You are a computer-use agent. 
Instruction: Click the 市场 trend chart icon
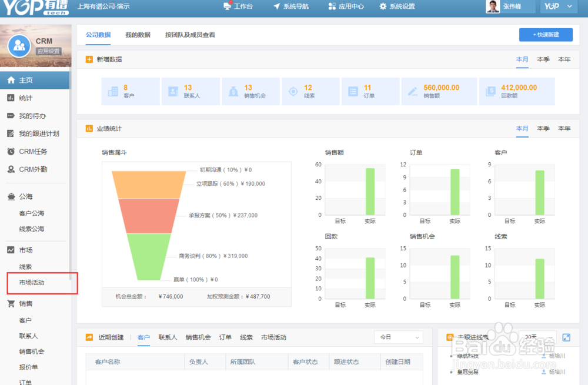click(x=11, y=250)
